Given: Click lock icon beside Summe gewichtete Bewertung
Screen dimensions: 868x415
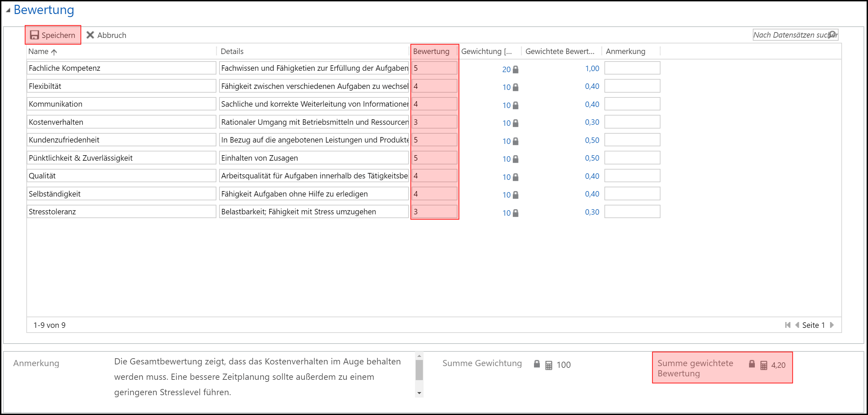Looking at the screenshot, I should (752, 364).
